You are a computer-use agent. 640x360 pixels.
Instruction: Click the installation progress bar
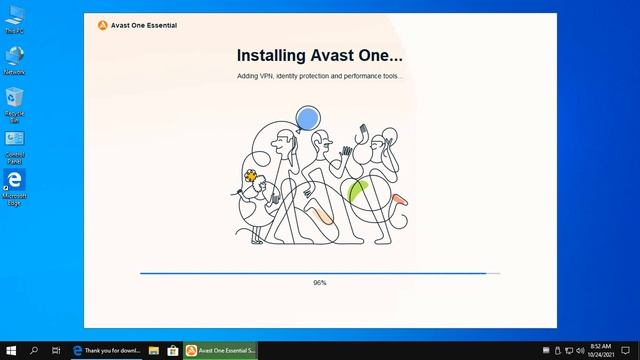[x=320, y=273]
